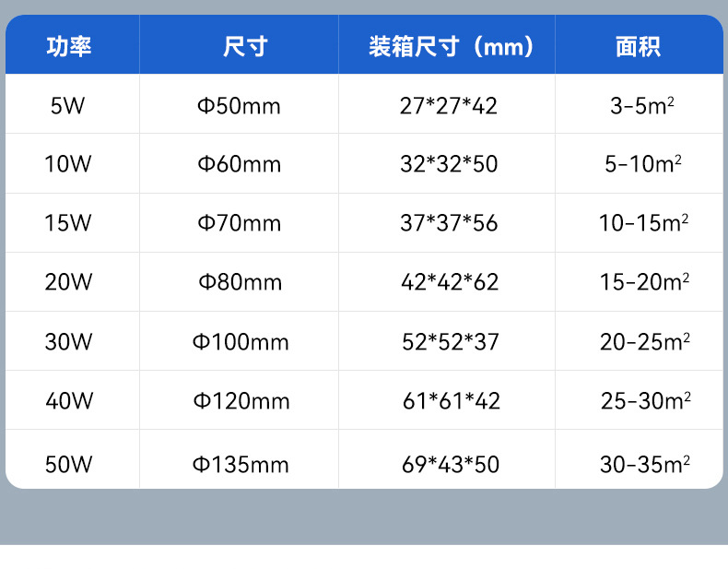Click packing size 37*37*56
This screenshot has width=728, height=569.
(449, 223)
